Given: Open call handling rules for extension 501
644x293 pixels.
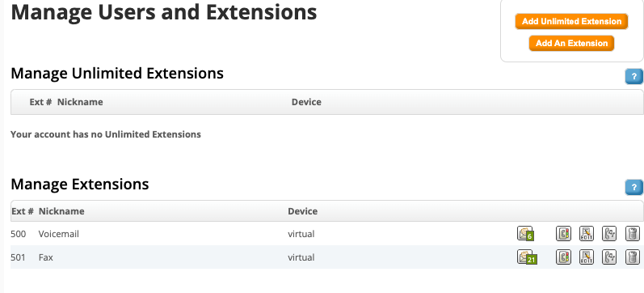Looking at the screenshot, I should [x=563, y=257].
